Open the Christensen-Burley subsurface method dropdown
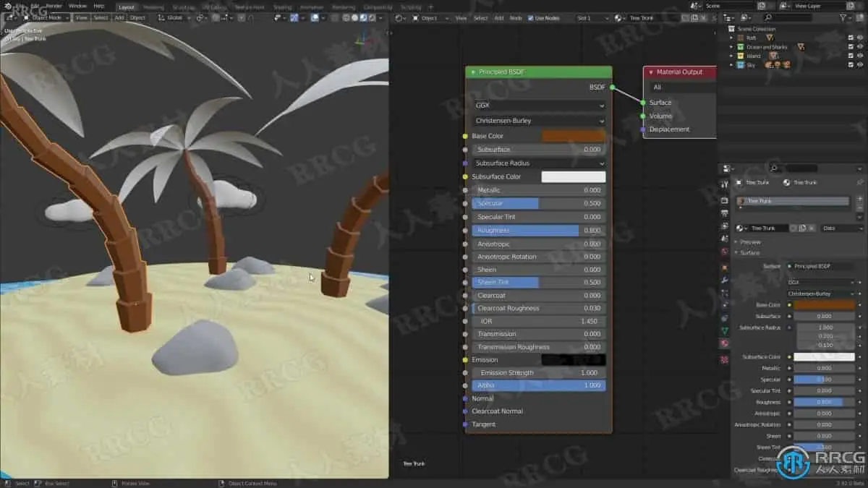This screenshot has height=488, width=868. (539, 121)
